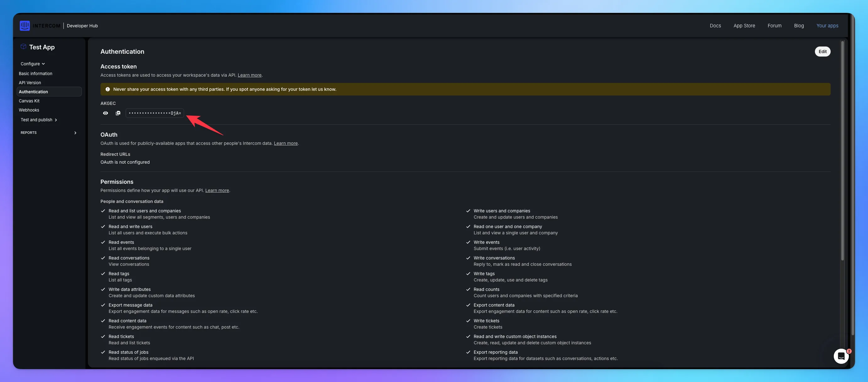The width and height of the screenshot is (868, 382).
Task: Go to Docs
Action: 715,26
